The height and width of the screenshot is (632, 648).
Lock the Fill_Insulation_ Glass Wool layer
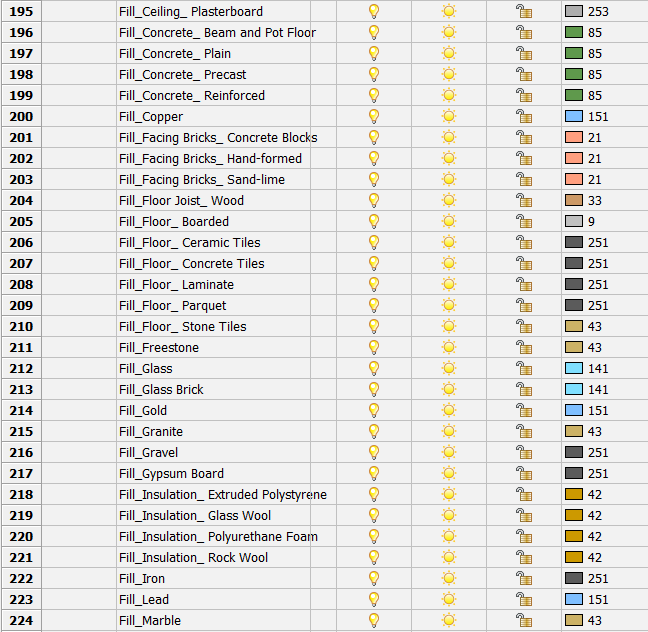(x=523, y=516)
